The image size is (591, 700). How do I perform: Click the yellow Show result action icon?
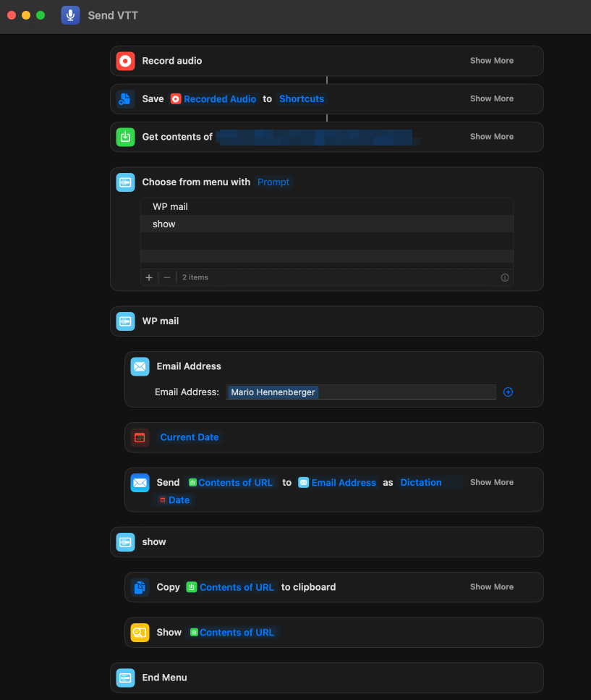pos(140,633)
